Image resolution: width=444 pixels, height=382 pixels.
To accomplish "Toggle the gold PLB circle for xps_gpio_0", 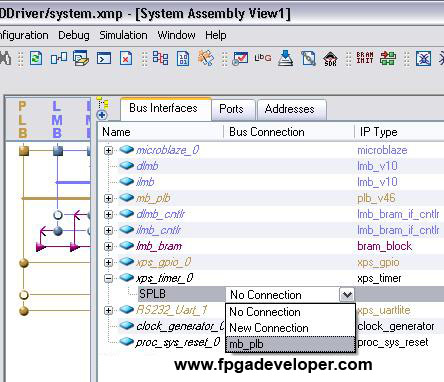I will (24, 263).
